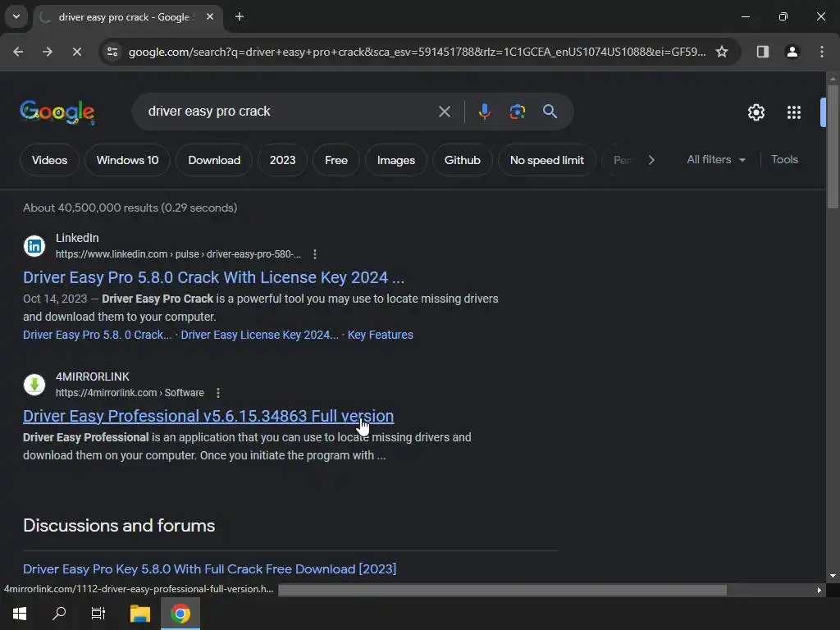Open the Google apps grid
Image resolution: width=840 pixels, height=630 pixels.
tap(793, 112)
